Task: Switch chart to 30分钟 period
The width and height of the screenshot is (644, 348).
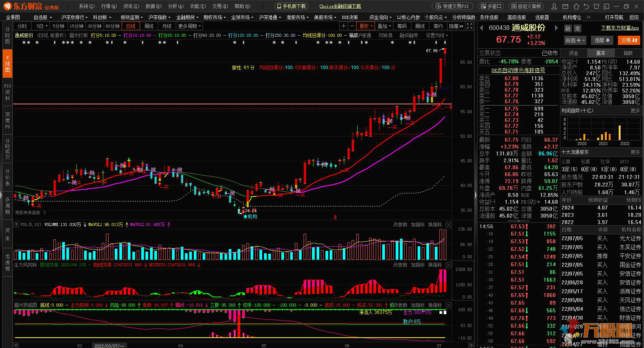Action: [94, 26]
